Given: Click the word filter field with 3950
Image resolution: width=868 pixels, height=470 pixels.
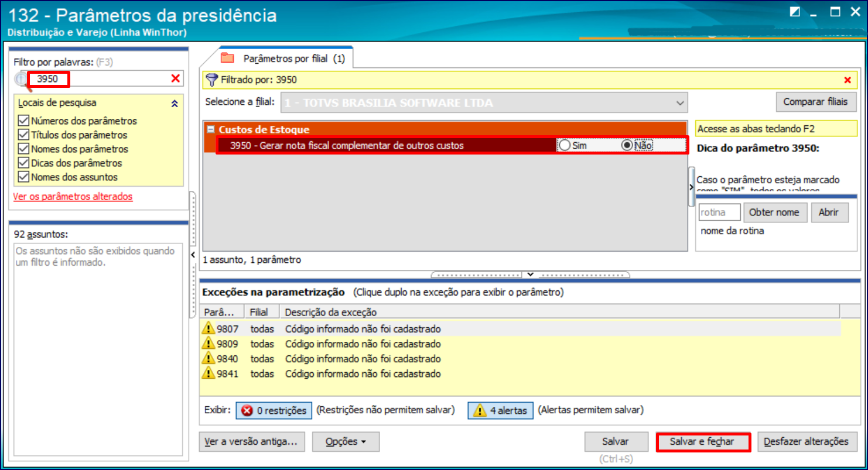Looking at the screenshot, I should coord(100,78).
